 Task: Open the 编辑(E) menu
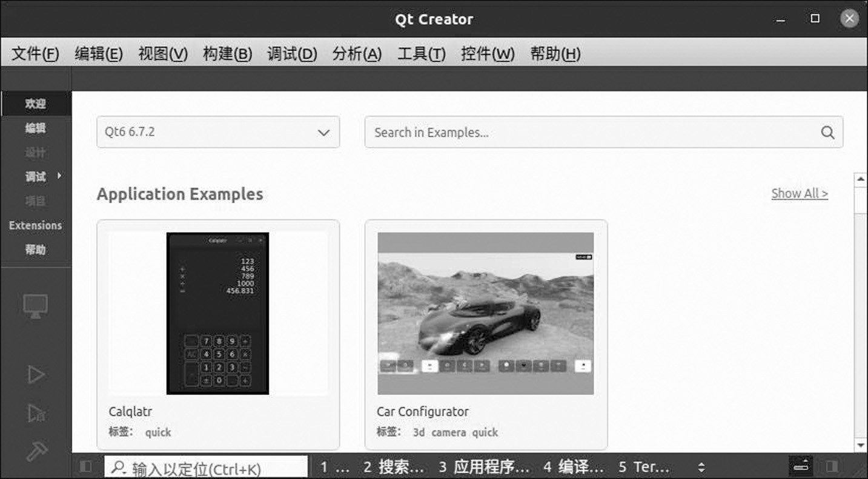click(x=99, y=54)
